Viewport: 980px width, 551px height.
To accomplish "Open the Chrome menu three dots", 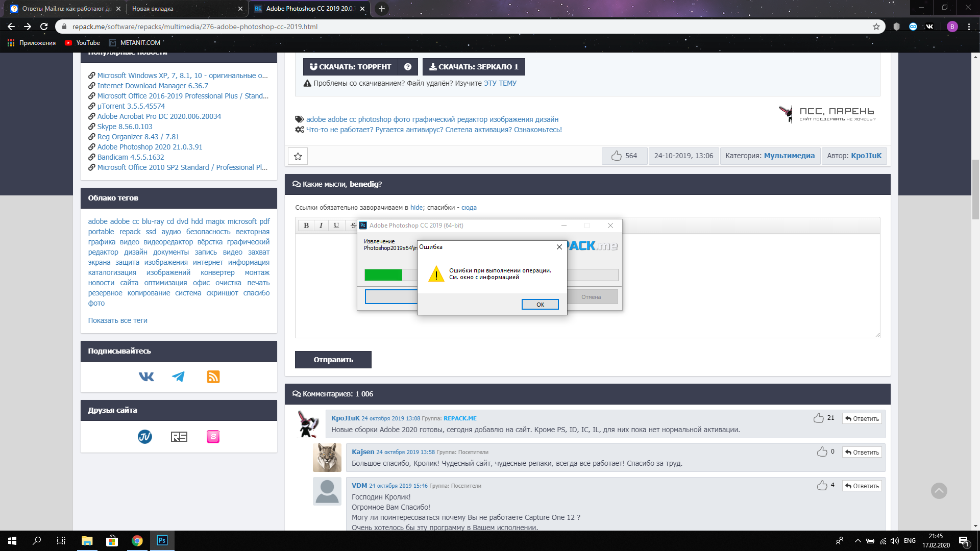I will 969,27.
